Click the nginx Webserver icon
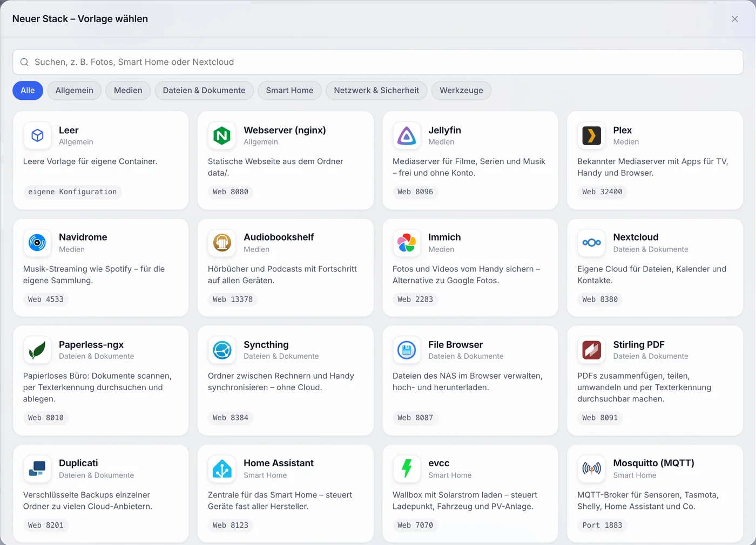756x545 pixels. tap(222, 135)
